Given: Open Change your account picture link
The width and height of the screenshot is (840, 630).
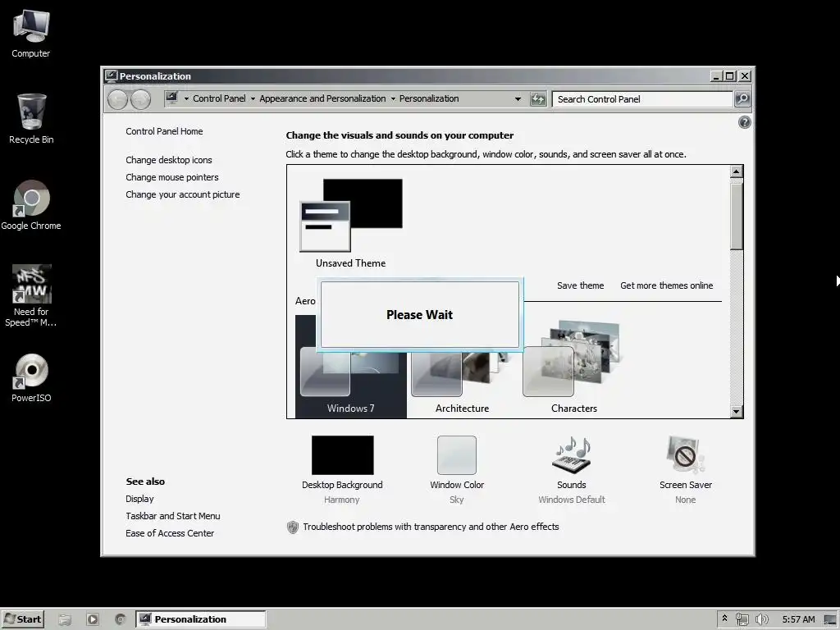Looking at the screenshot, I should 183,194.
